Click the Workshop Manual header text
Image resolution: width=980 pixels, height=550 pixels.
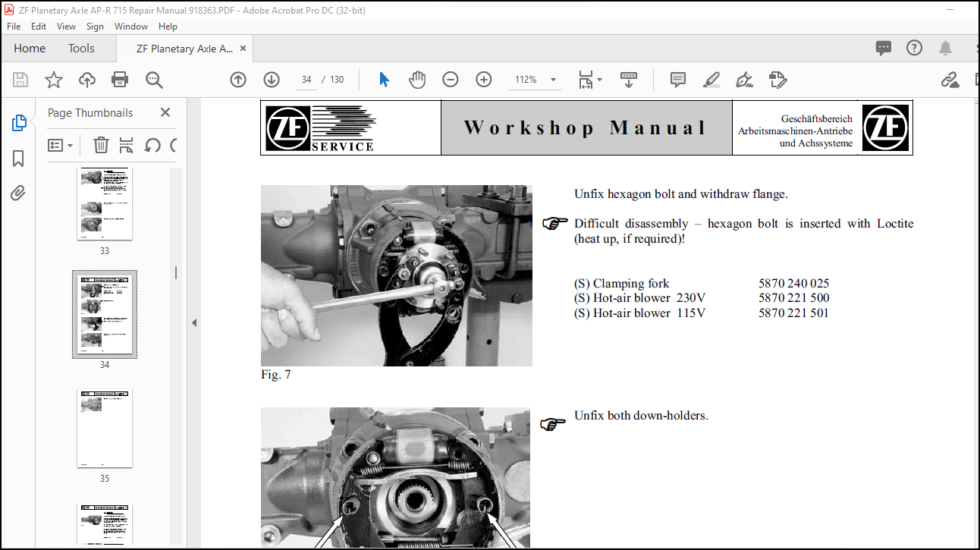586,127
